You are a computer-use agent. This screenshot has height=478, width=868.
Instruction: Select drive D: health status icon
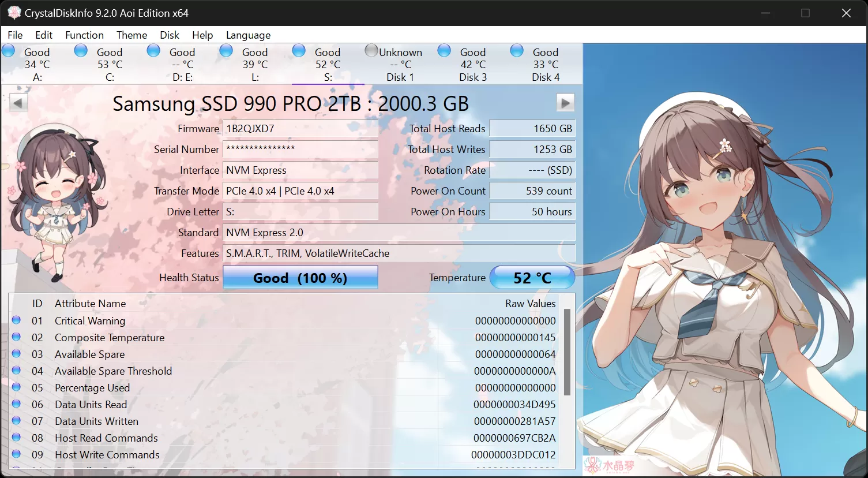point(153,50)
